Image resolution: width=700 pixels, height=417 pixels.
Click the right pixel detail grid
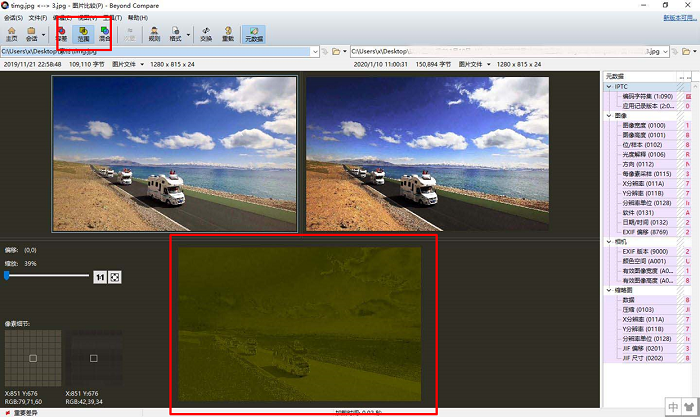(x=94, y=358)
